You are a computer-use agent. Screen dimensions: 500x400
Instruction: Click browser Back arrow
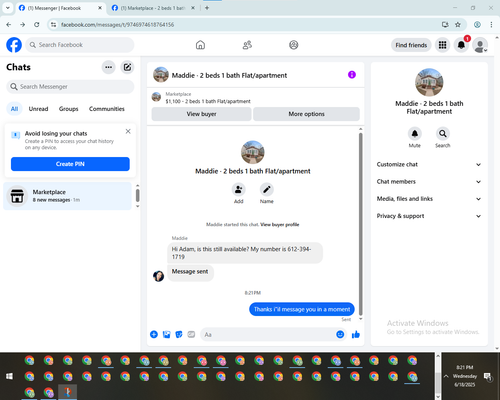(9, 25)
